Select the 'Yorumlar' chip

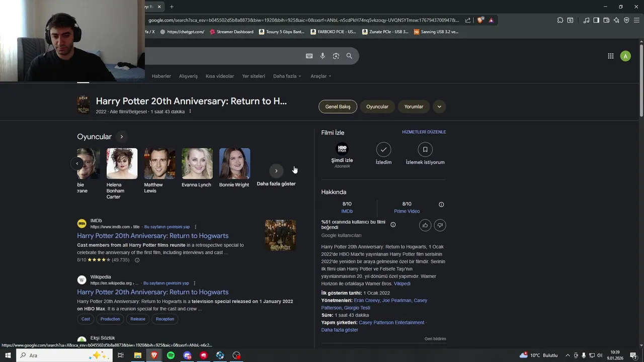pos(414,107)
